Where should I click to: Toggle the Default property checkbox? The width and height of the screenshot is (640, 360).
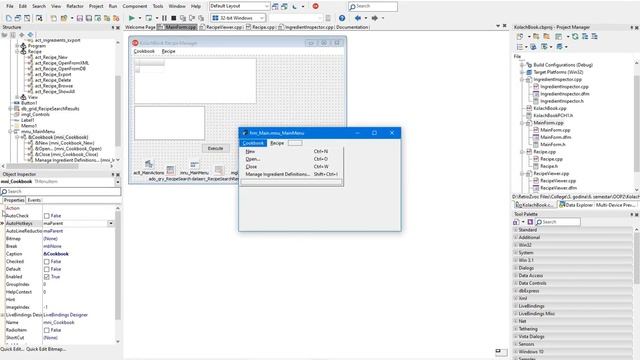(x=47, y=269)
